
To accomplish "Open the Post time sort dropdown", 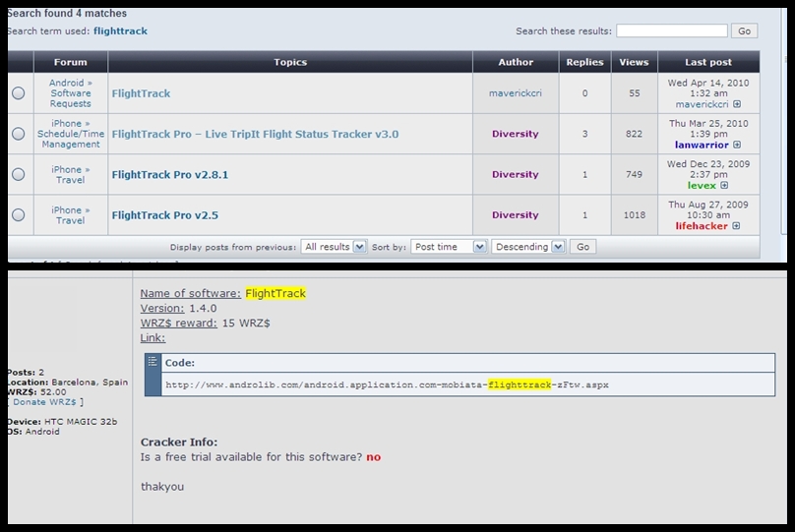I will click(x=449, y=247).
